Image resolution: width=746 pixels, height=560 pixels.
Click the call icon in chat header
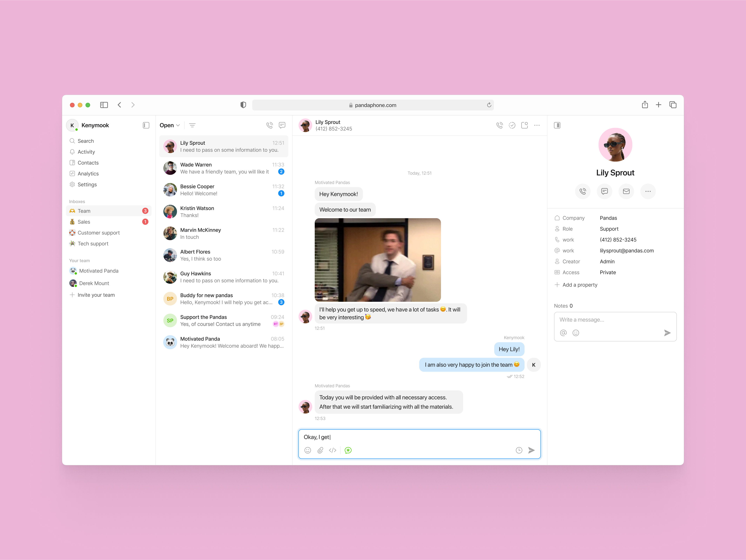click(499, 125)
